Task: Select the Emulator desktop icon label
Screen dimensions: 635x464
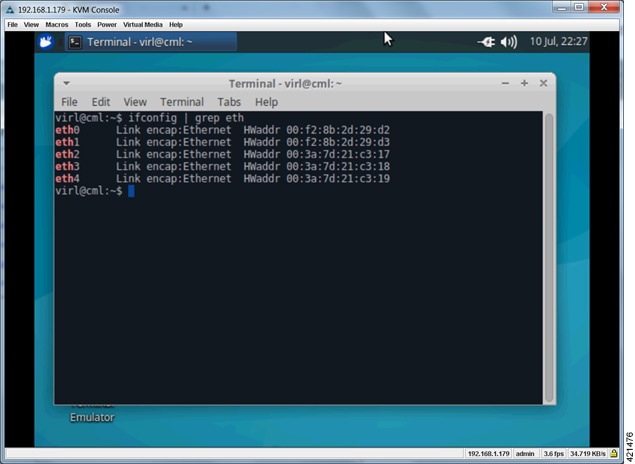Action: point(92,417)
